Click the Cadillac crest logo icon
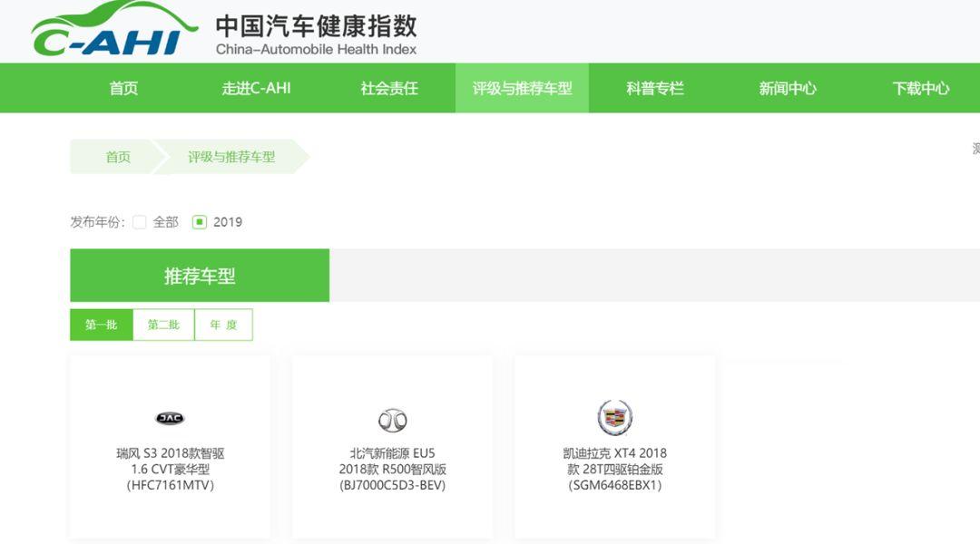The image size is (980, 544). [x=615, y=417]
